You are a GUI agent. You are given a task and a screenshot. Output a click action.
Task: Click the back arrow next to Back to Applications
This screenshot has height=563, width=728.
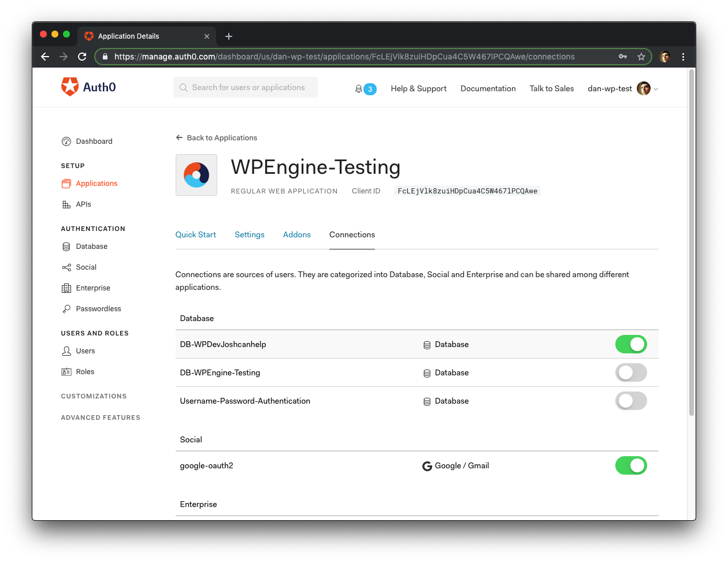pos(179,137)
